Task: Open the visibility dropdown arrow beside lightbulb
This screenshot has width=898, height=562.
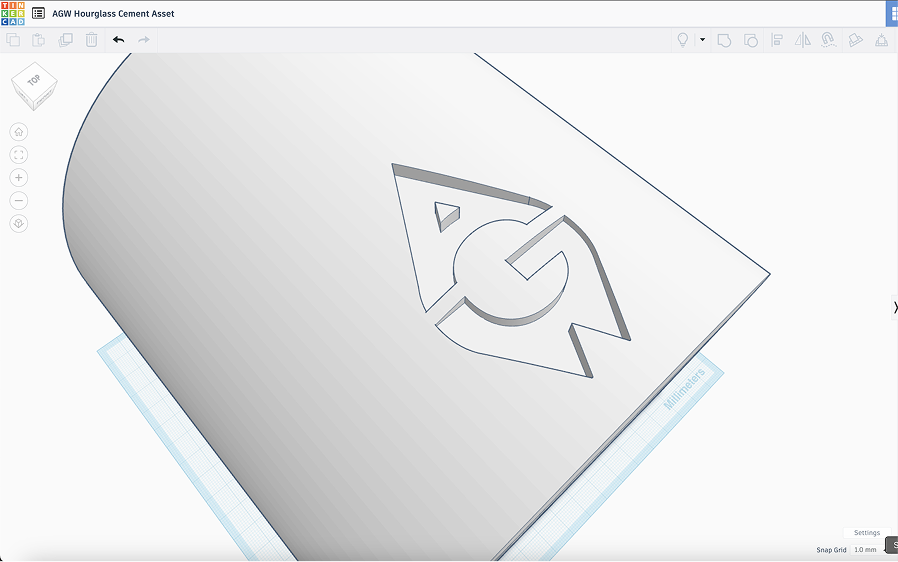Action: click(x=702, y=40)
